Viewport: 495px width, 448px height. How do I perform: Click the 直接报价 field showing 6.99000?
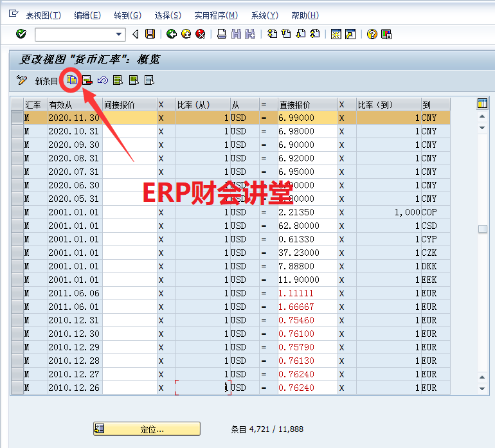pos(307,118)
